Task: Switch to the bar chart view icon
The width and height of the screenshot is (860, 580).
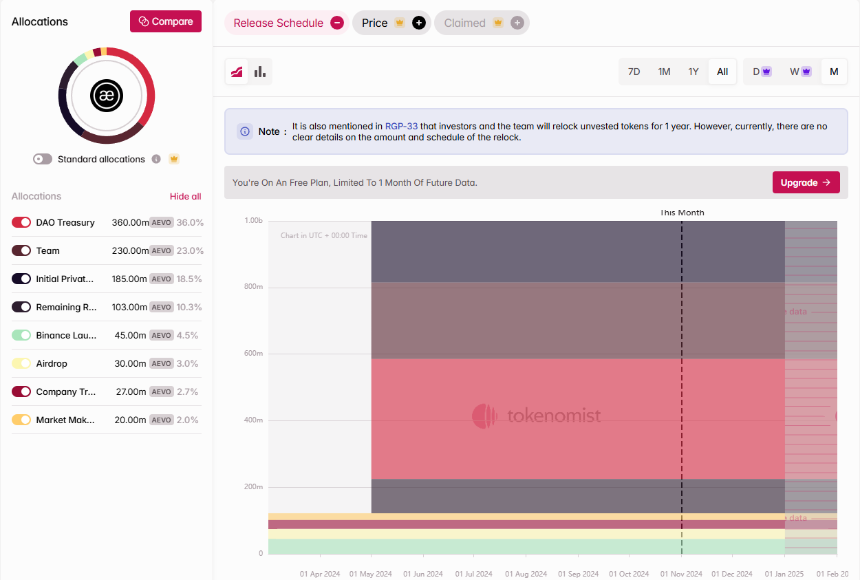Action: pos(260,72)
